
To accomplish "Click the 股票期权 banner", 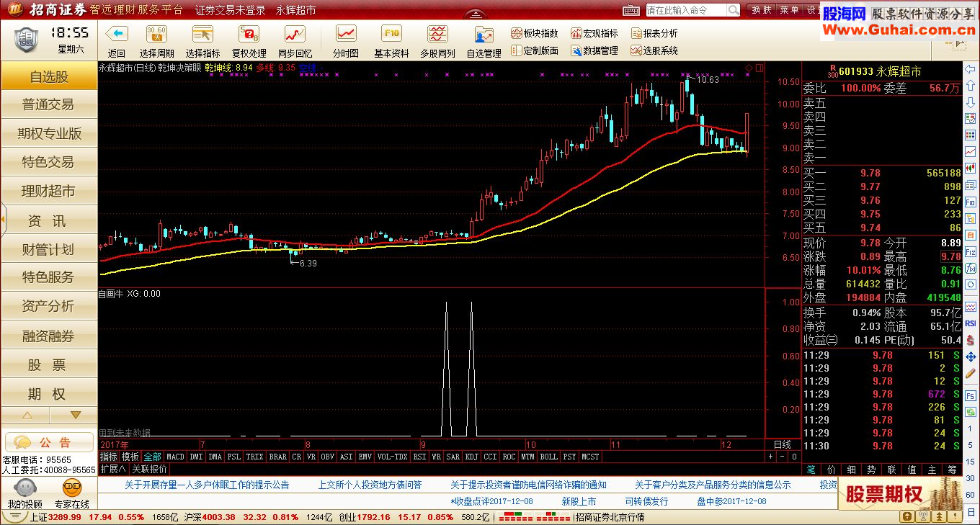I will click(x=899, y=494).
